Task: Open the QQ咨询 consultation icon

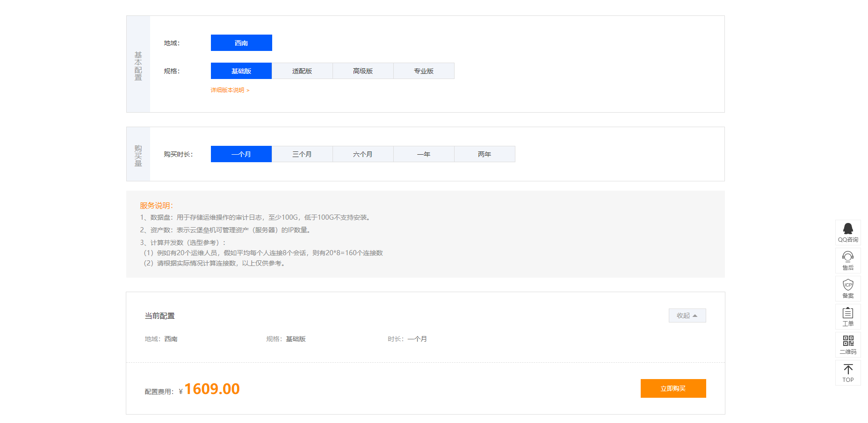Action: (847, 232)
